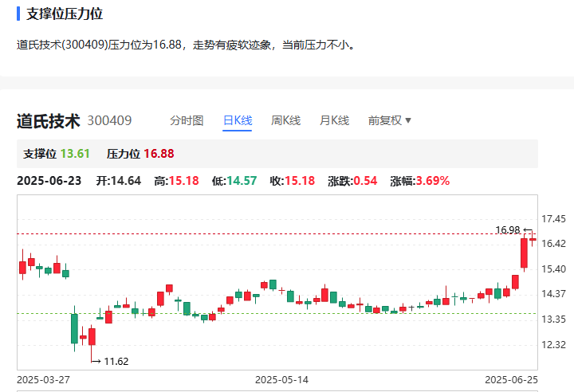This screenshot has width=574, height=392.
Task: Switch to the 月K线 tab
Action: [x=334, y=120]
